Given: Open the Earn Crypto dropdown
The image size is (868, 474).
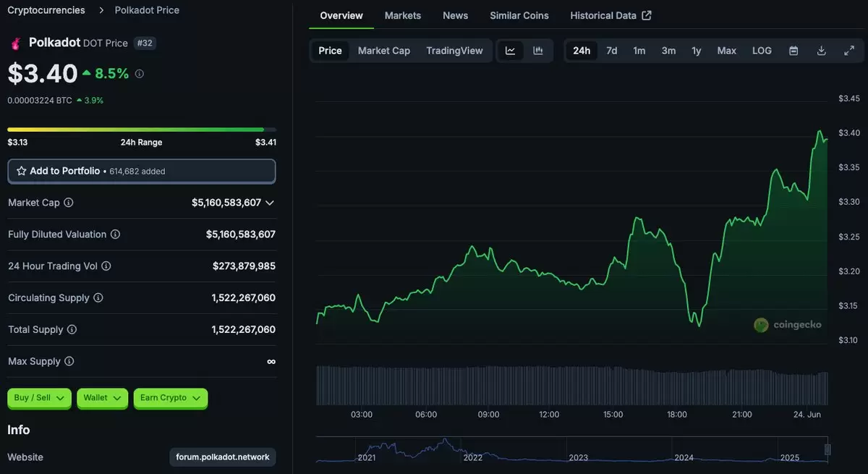Looking at the screenshot, I should click(171, 398).
